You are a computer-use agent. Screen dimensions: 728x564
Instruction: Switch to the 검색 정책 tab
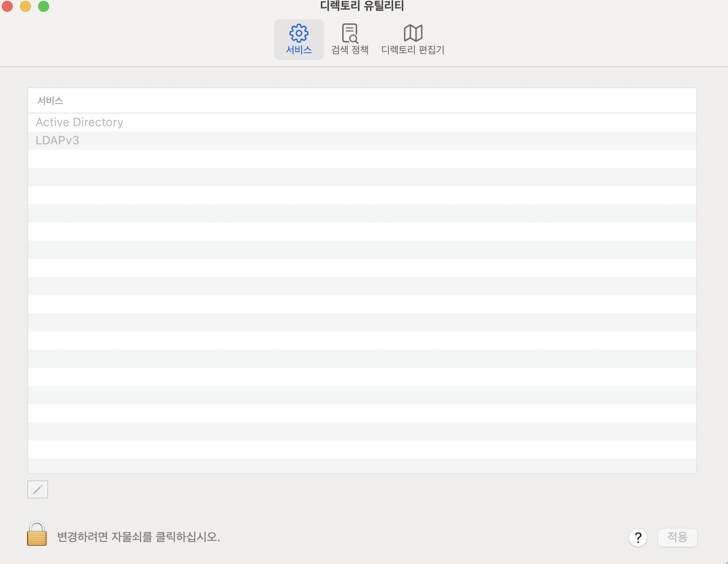pos(349,40)
